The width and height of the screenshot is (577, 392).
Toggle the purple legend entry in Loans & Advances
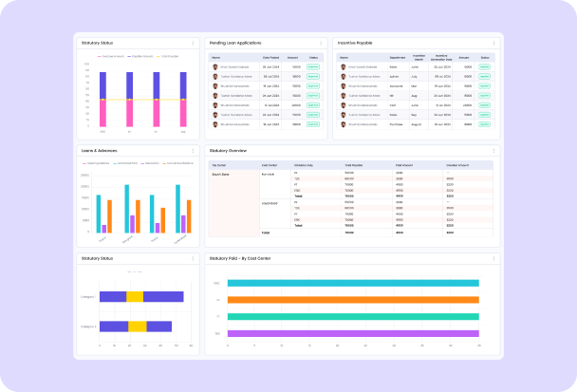click(144, 163)
